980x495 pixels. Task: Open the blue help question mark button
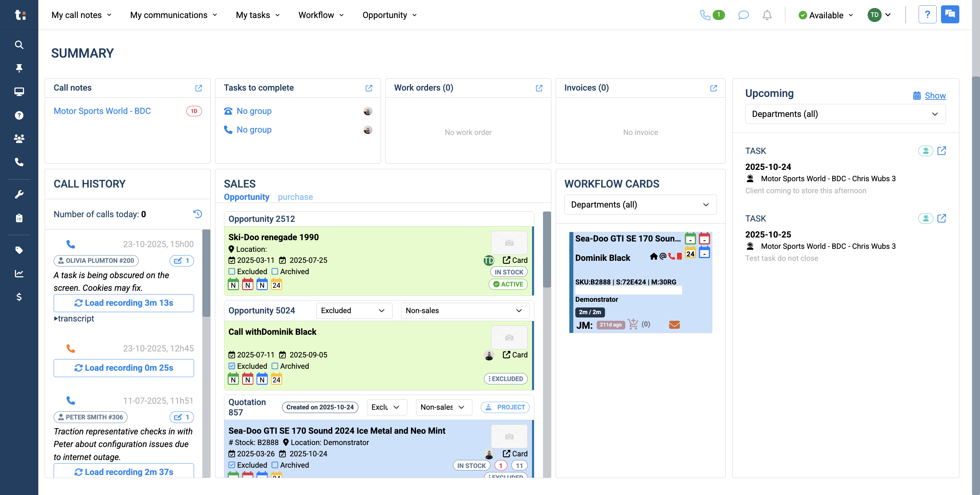point(927,15)
